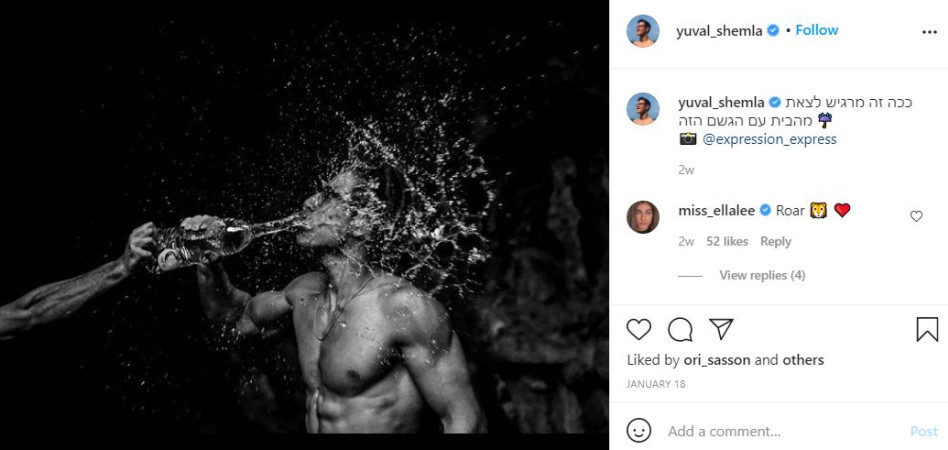Image resolution: width=948 pixels, height=450 pixels.
Task: Open comments via speech bubble icon
Action: [x=680, y=329]
